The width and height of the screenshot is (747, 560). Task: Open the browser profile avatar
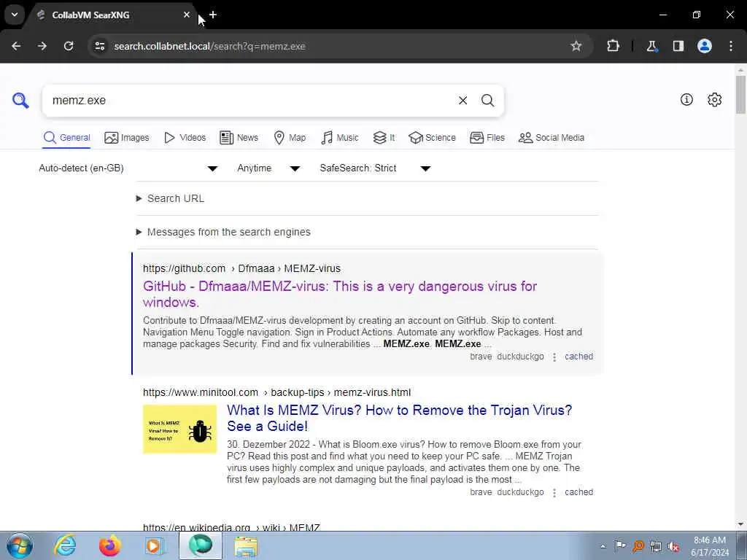705,46
